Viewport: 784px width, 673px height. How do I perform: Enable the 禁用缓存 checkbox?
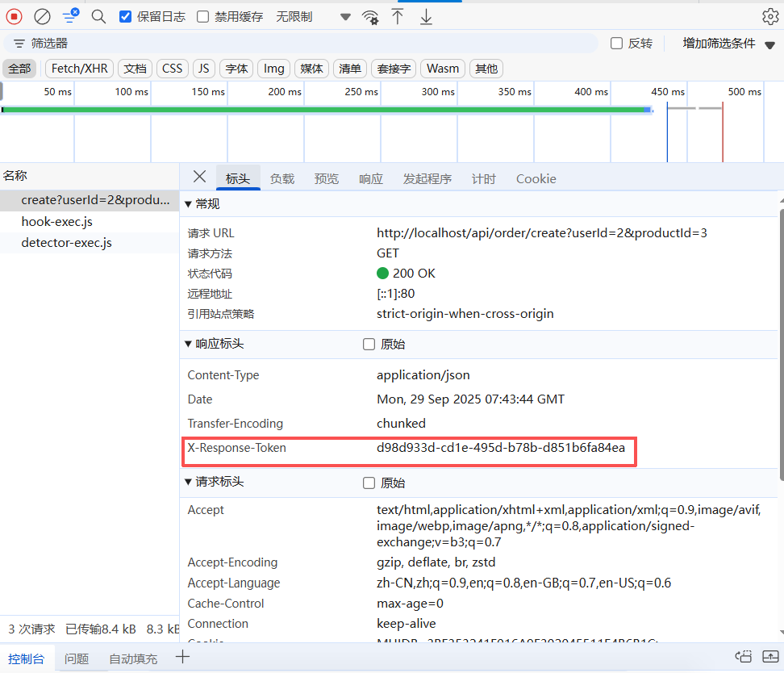[x=203, y=17]
